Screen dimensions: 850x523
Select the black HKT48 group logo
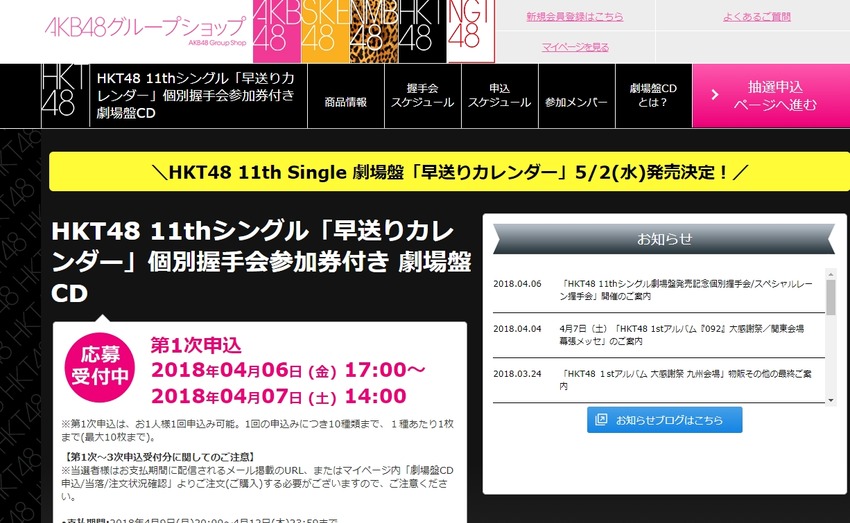pyautogui.click(x=422, y=31)
